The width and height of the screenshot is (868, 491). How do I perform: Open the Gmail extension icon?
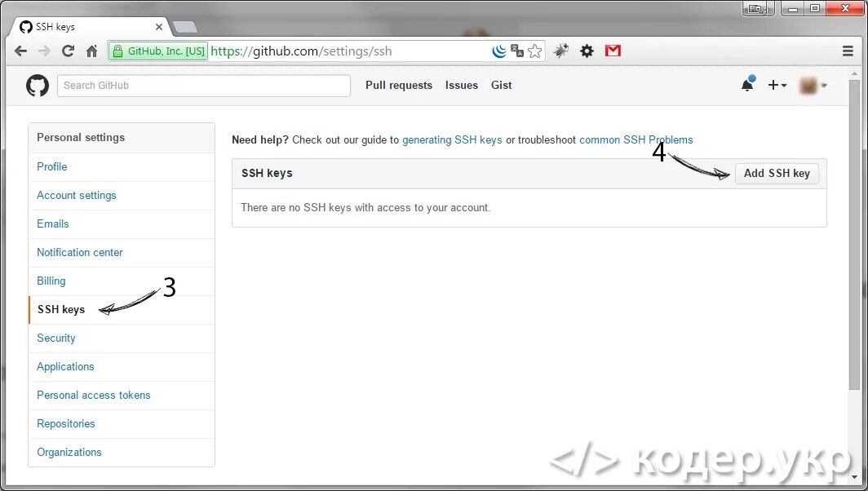click(613, 51)
